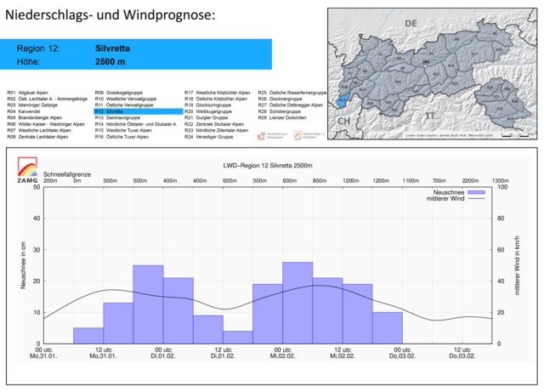Click the 2200m Schneefallgrenze value
This screenshot has height=392, width=544.
point(470,181)
